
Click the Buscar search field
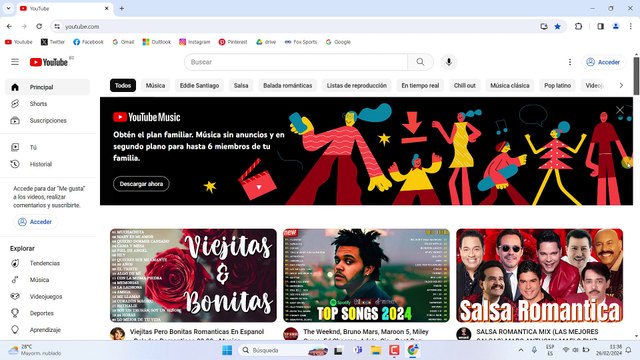296,62
